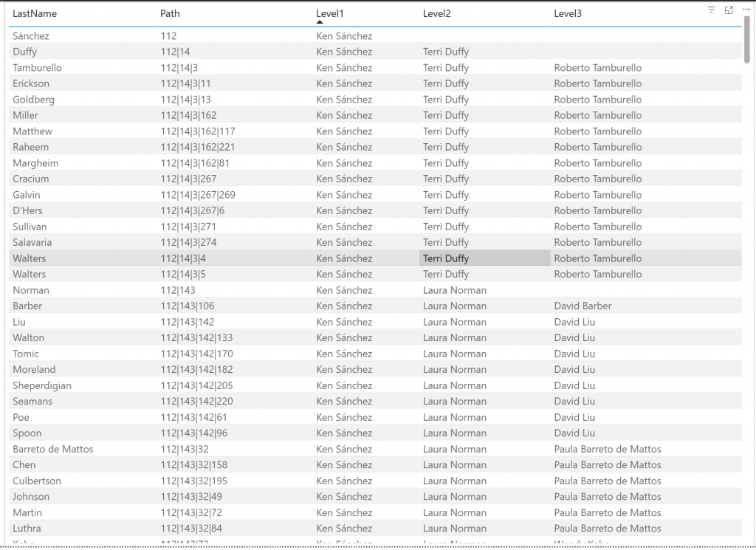Click the Level3 column header

click(x=568, y=13)
